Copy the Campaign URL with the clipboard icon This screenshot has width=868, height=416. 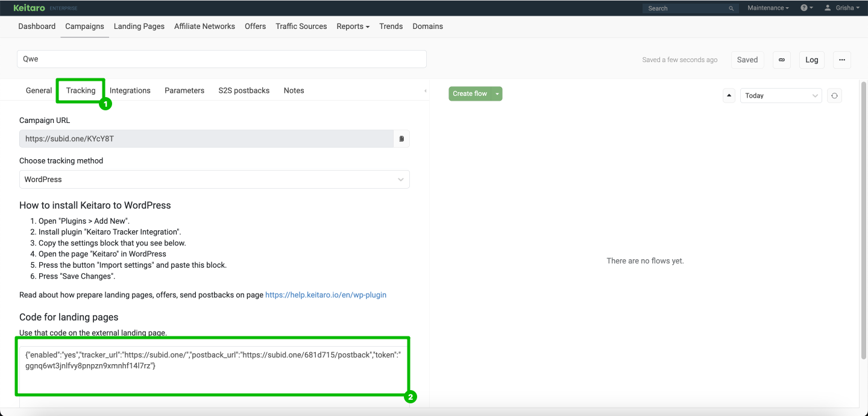click(x=401, y=139)
